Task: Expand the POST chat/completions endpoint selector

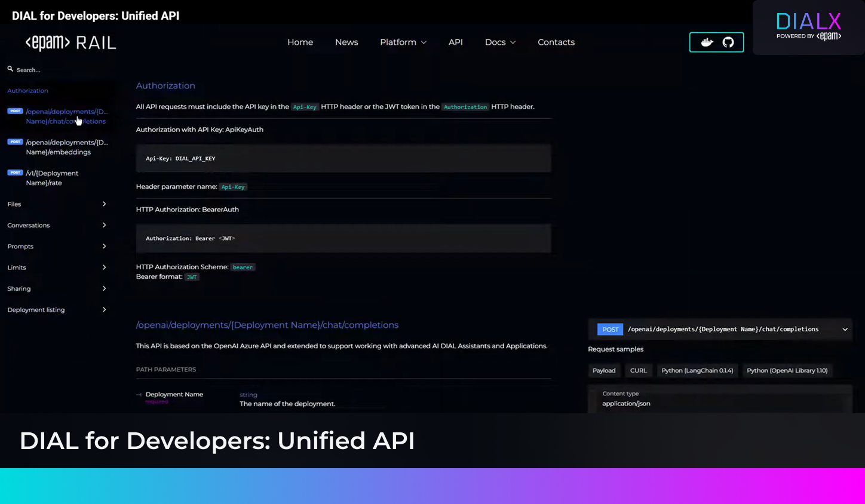Action: 845,330
